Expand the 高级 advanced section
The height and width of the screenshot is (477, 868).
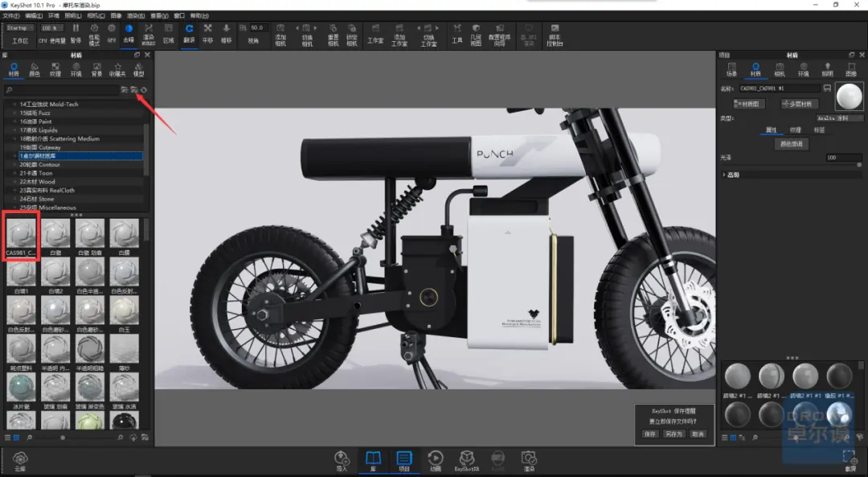click(x=724, y=175)
